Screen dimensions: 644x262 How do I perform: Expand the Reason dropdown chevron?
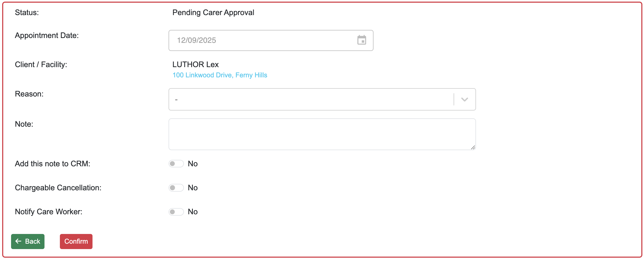464,99
